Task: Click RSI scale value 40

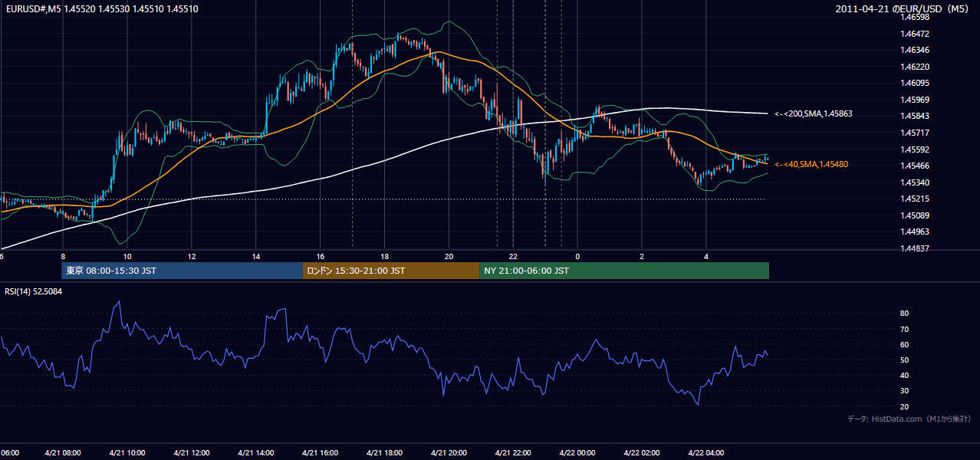Action: (905, 375)
